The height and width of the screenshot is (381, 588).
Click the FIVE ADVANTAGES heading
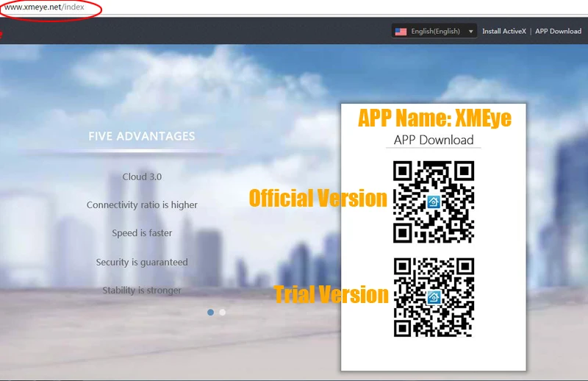pos(142,136)
